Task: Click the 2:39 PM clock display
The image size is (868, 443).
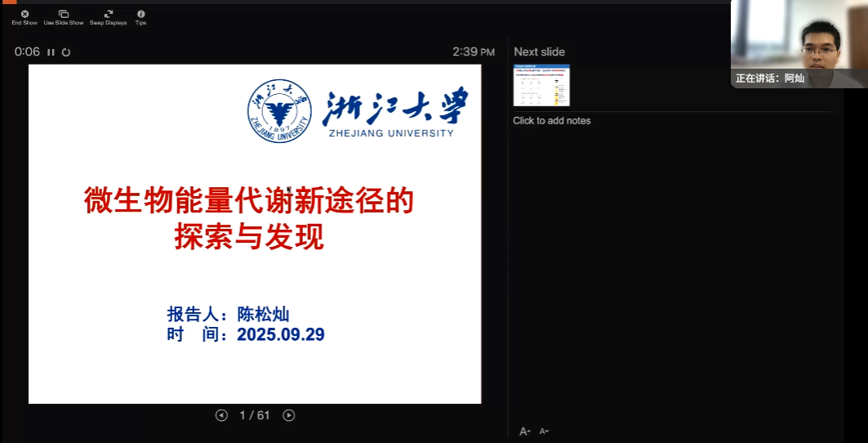Action: pyautogui.click(x=474, y=51)
